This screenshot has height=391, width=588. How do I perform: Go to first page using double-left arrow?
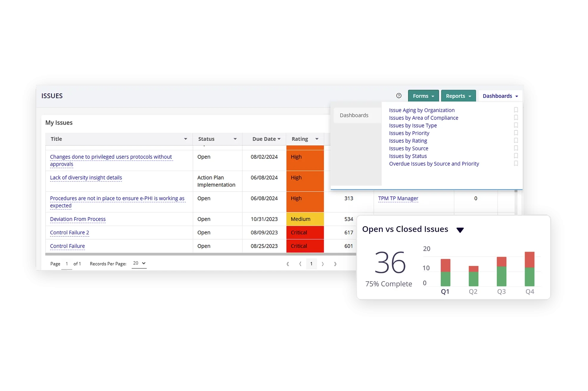click(288, 264)
